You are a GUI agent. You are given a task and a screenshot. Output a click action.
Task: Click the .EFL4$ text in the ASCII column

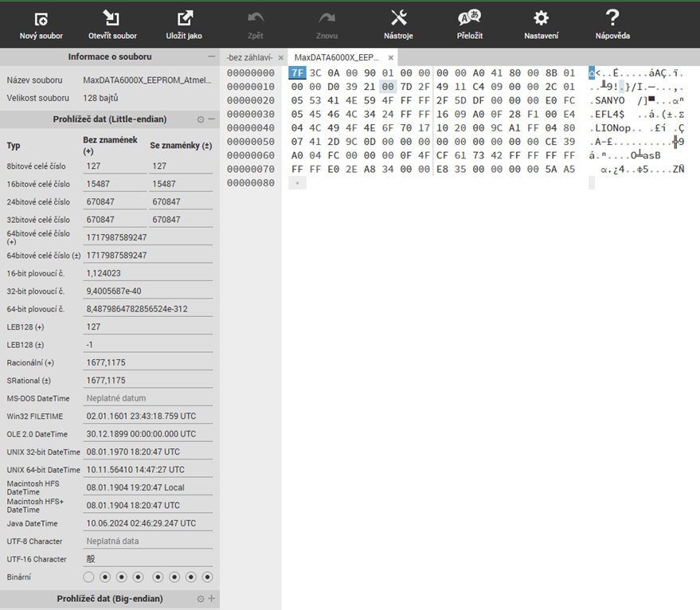coord(607,115)
